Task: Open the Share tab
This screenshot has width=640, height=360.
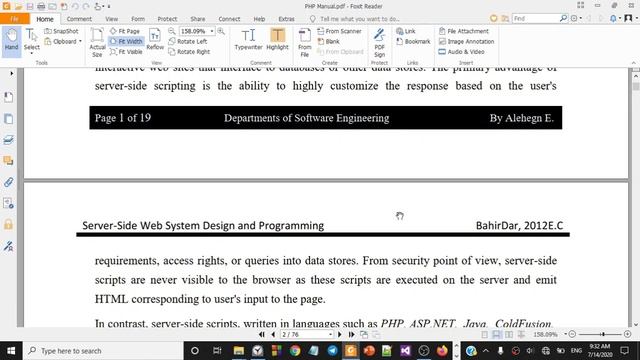Action: click(198, 19)
